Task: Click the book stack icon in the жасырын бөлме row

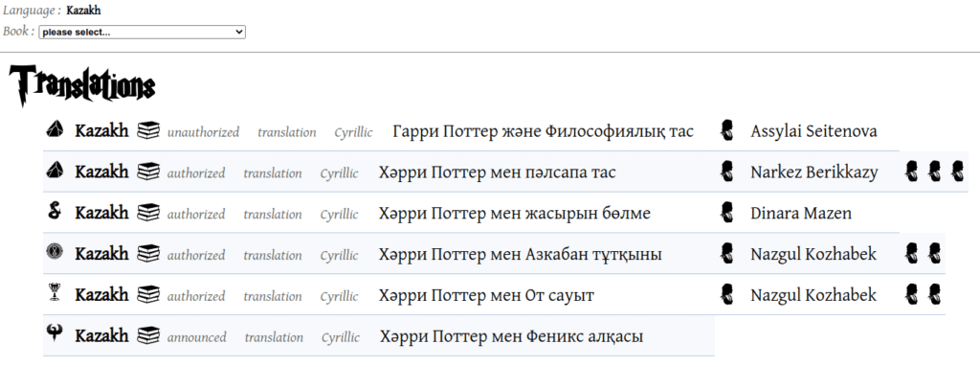Action: click(148, 213)
